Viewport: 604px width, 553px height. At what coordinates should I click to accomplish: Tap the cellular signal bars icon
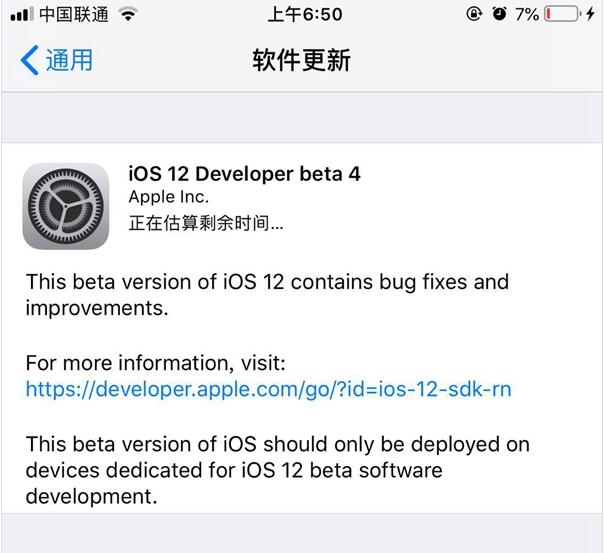[22, 15]
